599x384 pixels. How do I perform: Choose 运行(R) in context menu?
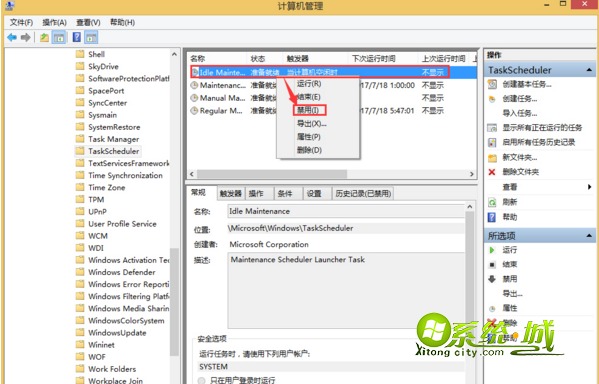318,84
